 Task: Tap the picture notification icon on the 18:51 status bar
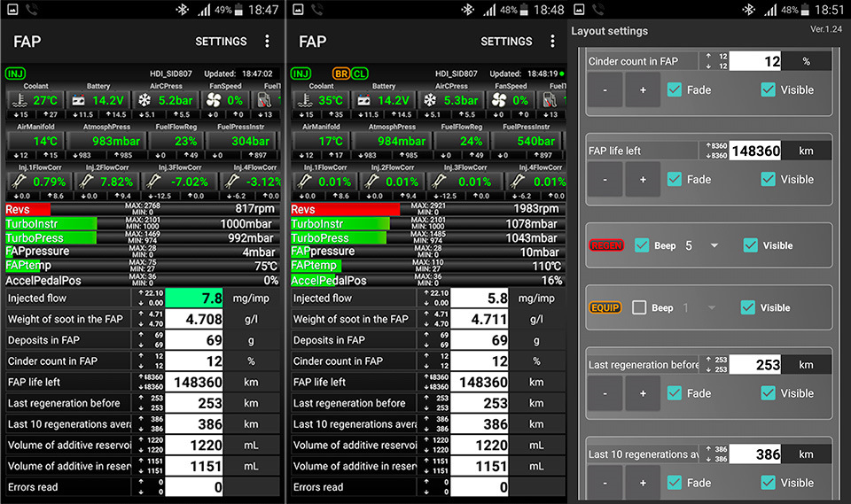click(579, 9)
